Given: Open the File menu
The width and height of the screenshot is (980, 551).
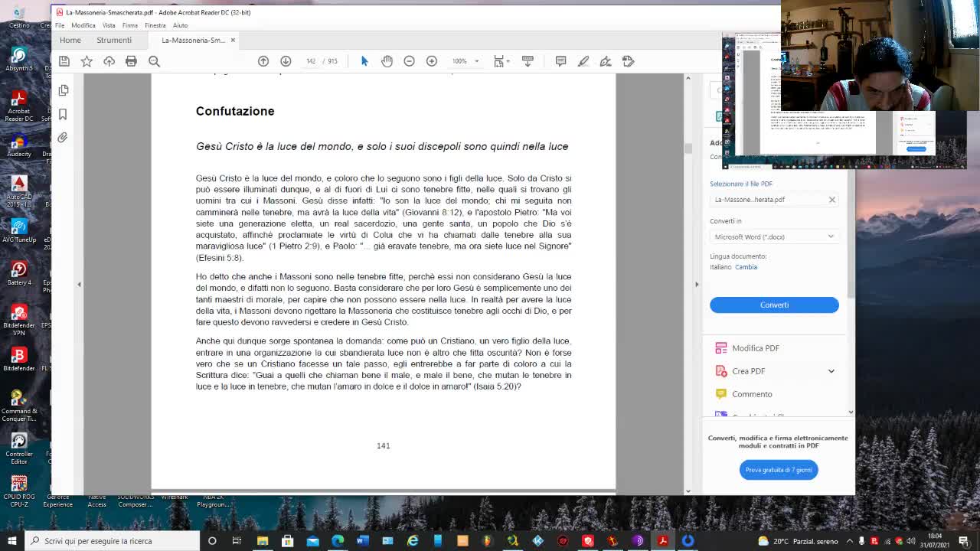Looking at the screenshot, I should (x=60, y=25).
